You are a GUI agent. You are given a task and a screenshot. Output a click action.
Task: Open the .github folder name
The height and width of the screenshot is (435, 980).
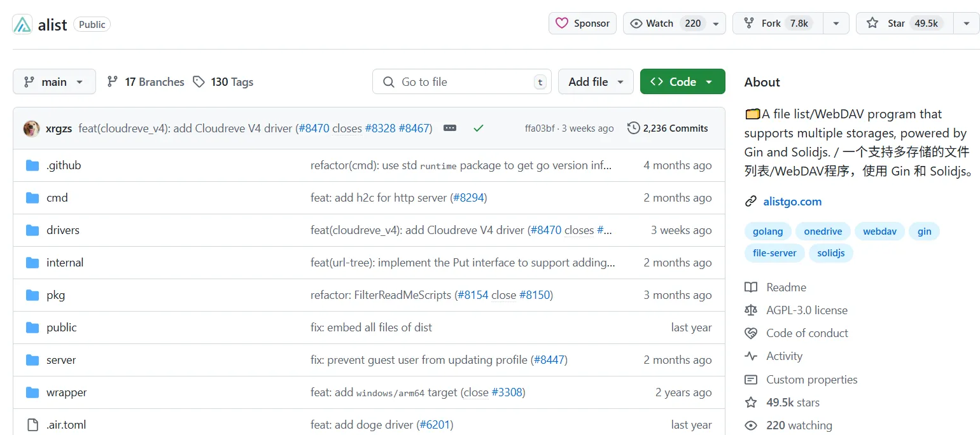(x=64, y=165)
